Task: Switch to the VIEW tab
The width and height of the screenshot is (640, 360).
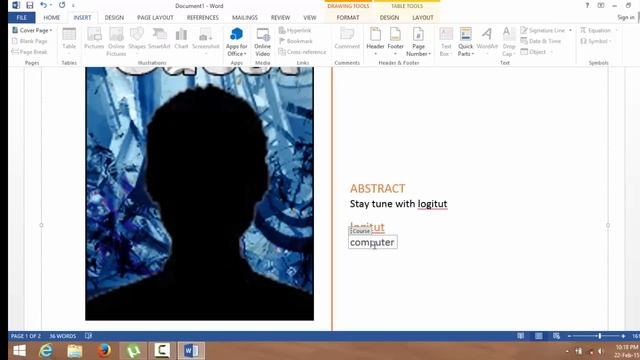Action: point(309,18)
